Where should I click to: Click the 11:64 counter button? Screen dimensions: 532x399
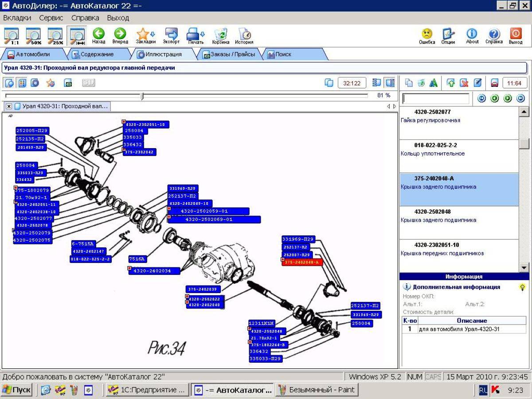[514, 83]
